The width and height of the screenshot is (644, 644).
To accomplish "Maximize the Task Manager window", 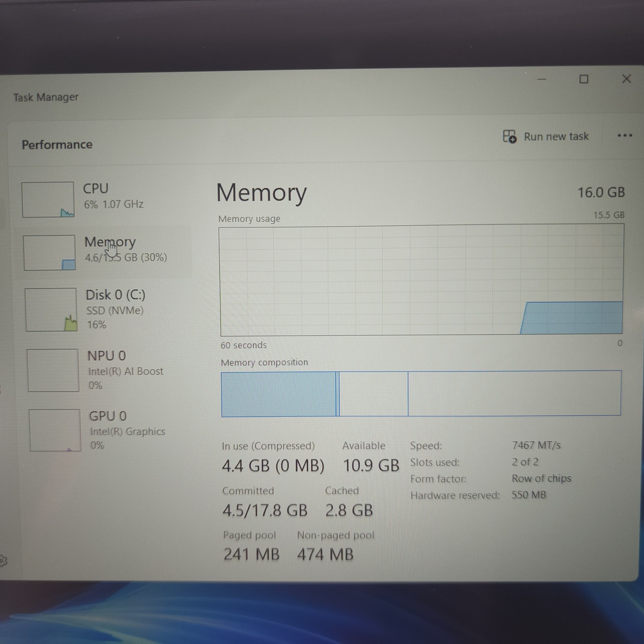I will tap(584, 79).
